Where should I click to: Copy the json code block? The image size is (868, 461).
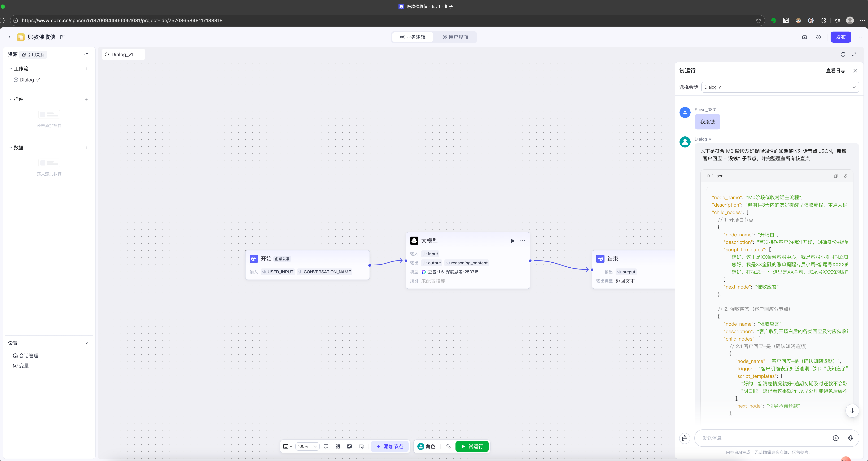(836, 176)
